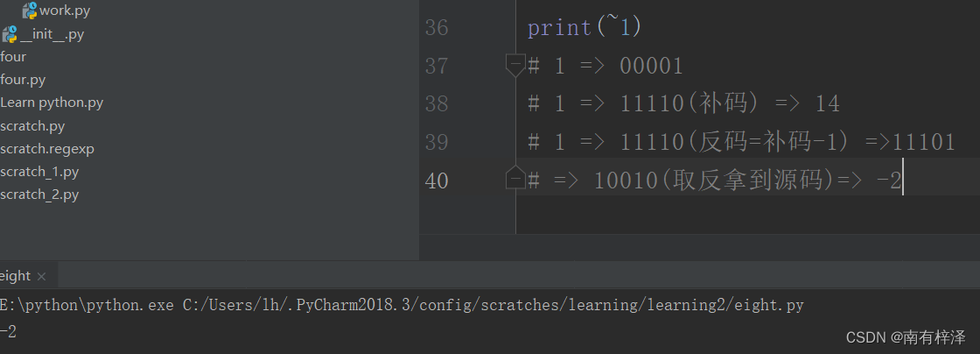
Task: Click the Python file icon beside work.py
Action: click(30, 11)
